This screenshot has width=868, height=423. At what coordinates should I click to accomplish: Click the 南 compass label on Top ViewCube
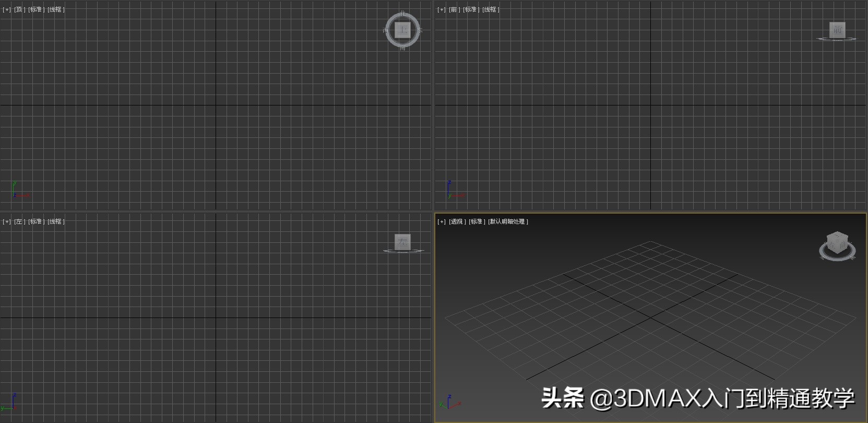[402, 48]
